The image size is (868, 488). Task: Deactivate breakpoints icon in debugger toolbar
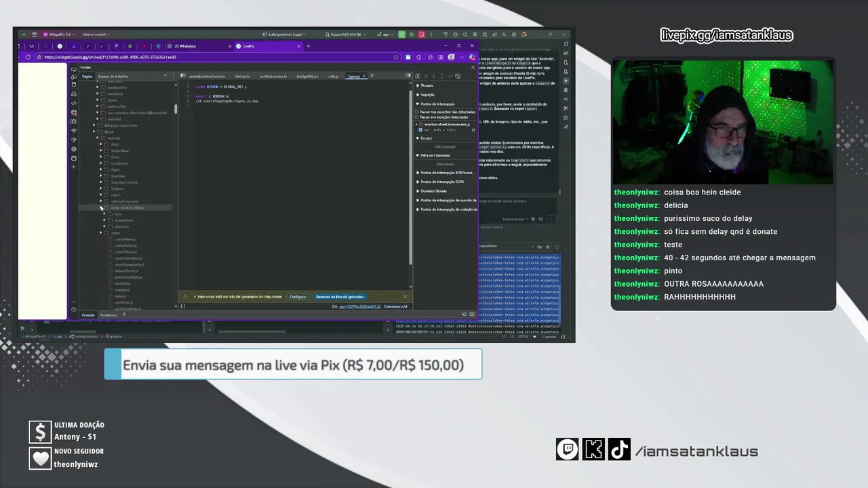[x=458, y=76]
